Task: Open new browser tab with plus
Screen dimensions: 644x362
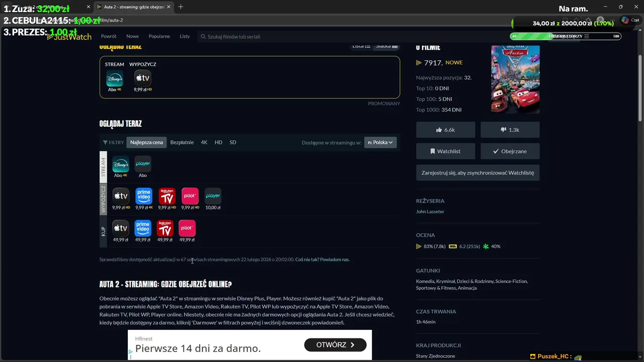Action: (181, 7)
